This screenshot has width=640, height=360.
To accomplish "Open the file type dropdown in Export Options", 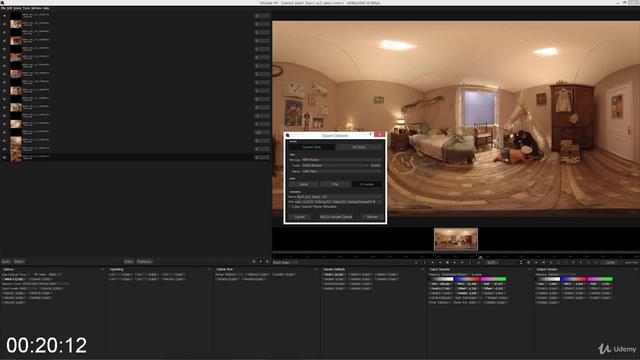I will pyautogui.click(x=341, y=160).
